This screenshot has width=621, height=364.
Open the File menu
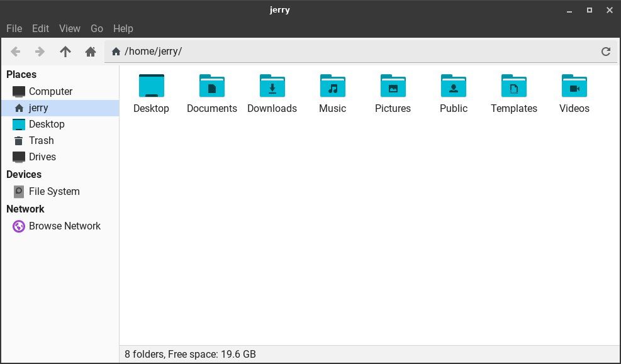tap(14, 28)
